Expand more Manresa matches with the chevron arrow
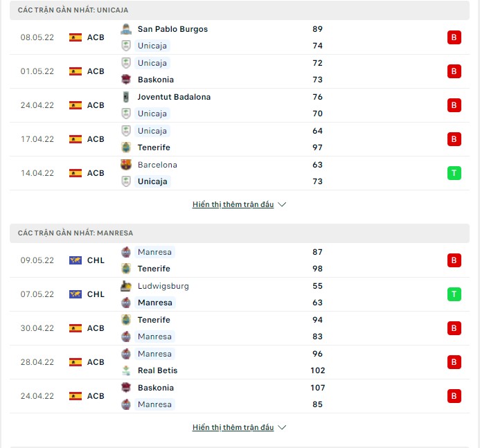The width and height of the screenshot is (480, 448). (x=282, y=427)
